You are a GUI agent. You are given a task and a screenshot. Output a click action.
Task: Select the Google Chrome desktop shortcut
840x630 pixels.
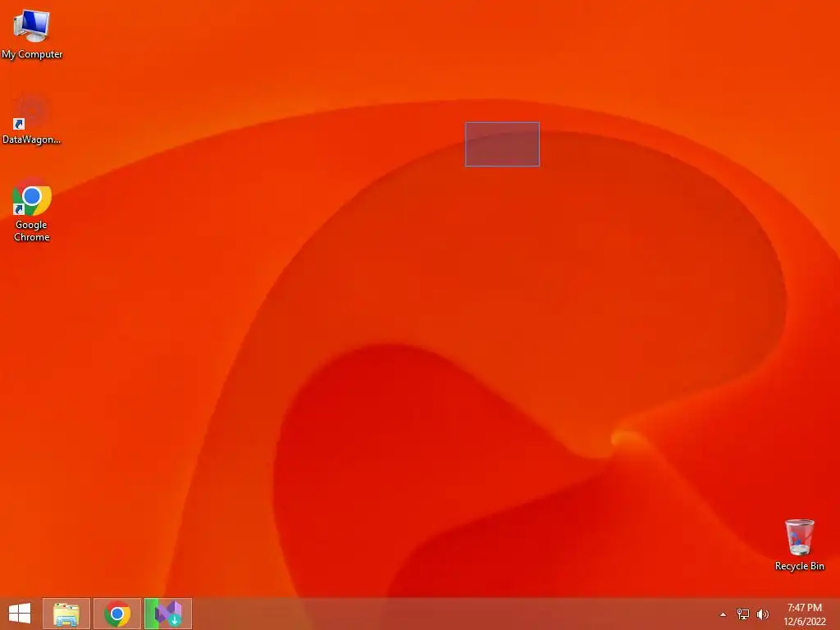pos(32,210)
